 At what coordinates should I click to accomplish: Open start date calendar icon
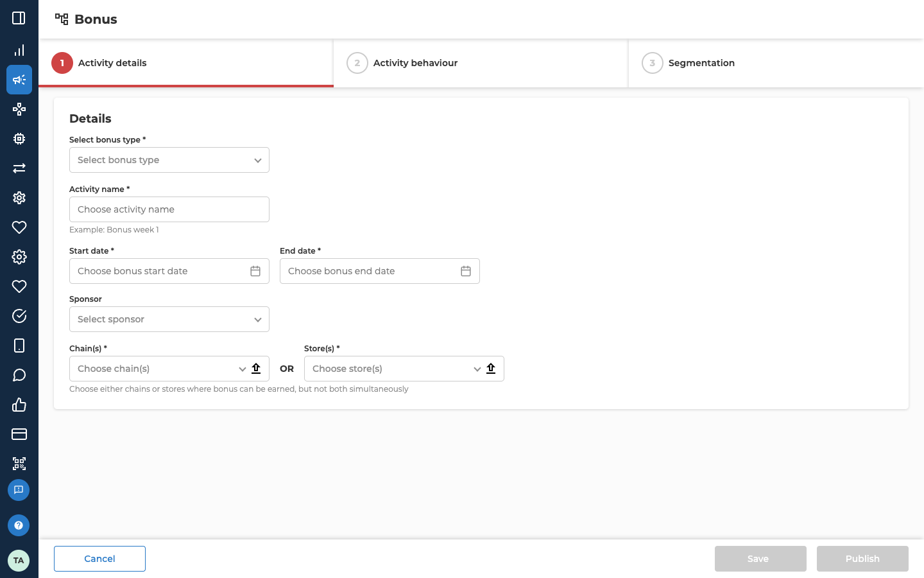255,271
